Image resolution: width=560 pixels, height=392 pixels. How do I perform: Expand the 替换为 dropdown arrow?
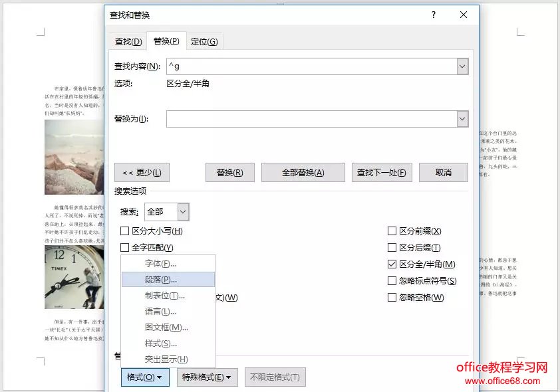tap(462, 119)
